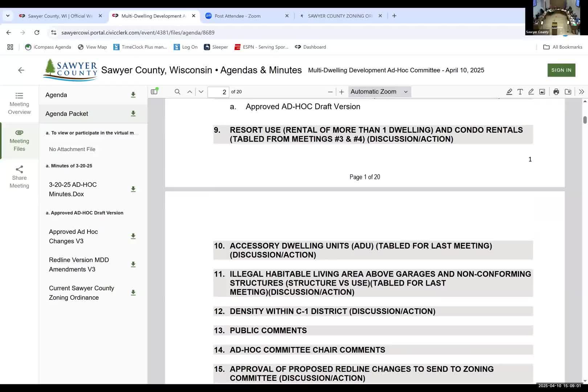The height and width of the screenshot is (392, 588).
Task: Zoom out of the PDF view
Action: (x=330, y=91)
